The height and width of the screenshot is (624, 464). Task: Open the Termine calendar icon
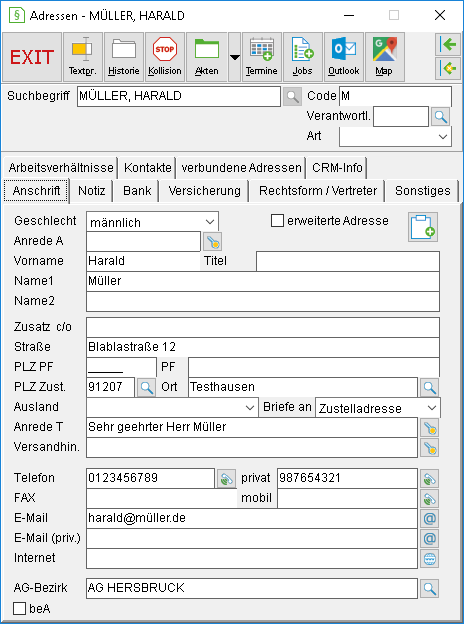click(x=261, y=57)
